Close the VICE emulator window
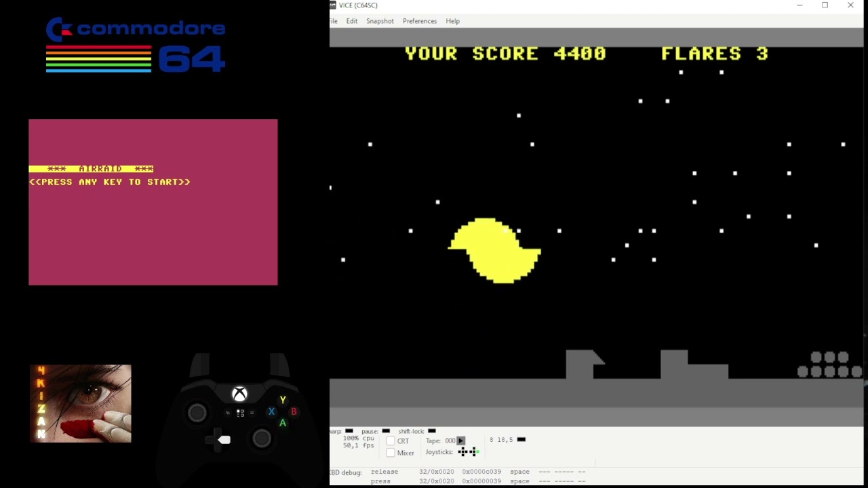 coord(850,5)
